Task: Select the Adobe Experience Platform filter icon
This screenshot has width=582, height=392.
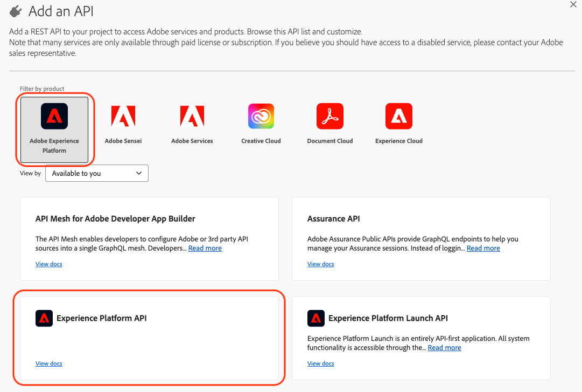Action: click(54, 116)
